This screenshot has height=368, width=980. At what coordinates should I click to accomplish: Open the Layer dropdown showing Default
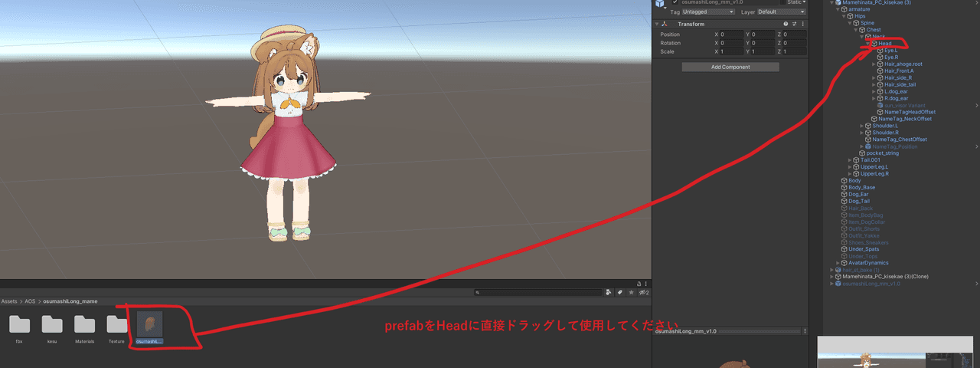(781, 12)
